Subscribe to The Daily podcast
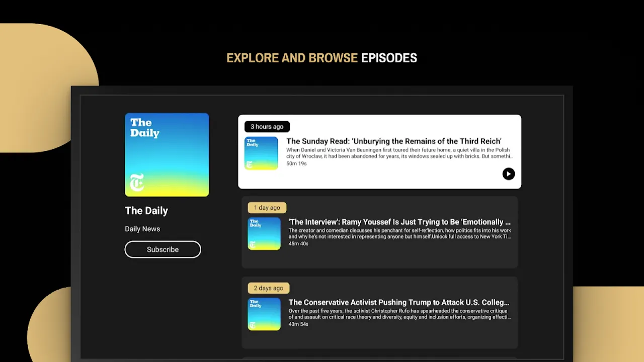The image size is (644, 362). click(163, 249)
